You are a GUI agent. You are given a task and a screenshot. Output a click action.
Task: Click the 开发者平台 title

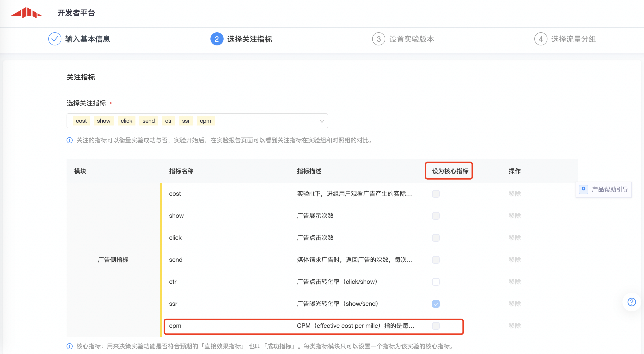[x=76, y=13]
